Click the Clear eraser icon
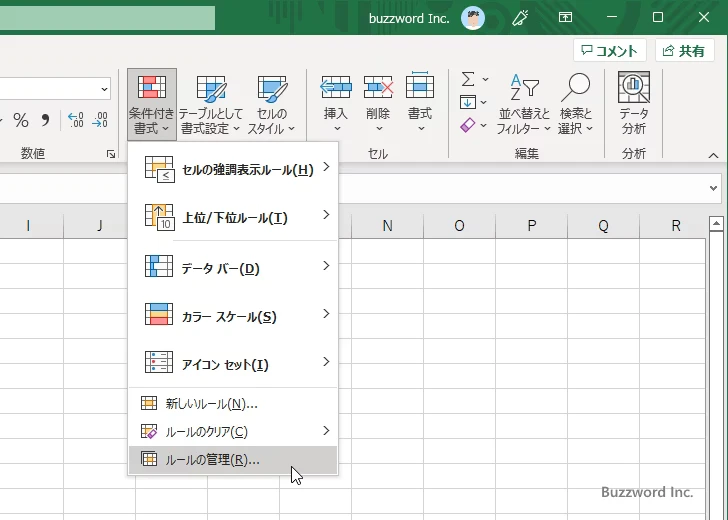The width and height of the screenshot is (728, 520). click(x=468, y=125)
